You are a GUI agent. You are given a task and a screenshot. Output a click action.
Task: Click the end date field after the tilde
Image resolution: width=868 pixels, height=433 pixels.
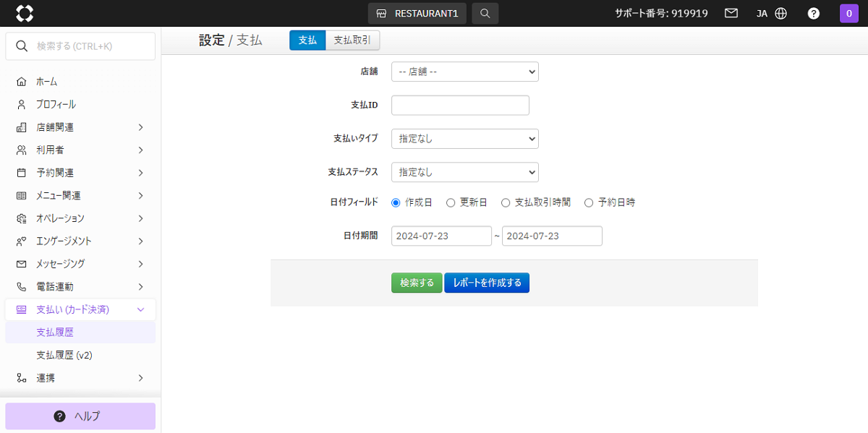552,236
